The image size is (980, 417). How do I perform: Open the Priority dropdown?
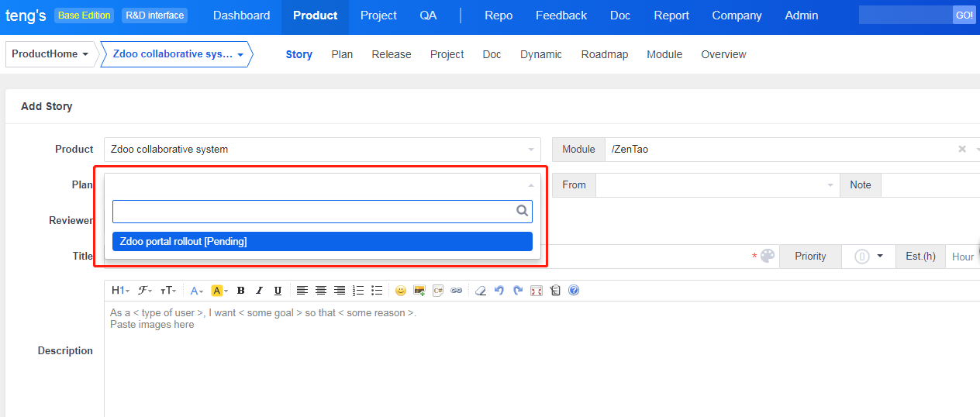point(869,257)
